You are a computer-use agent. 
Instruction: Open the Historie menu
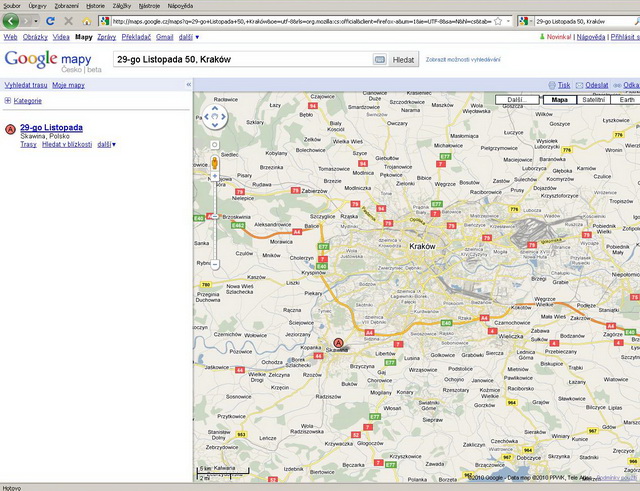click(96, 6)
